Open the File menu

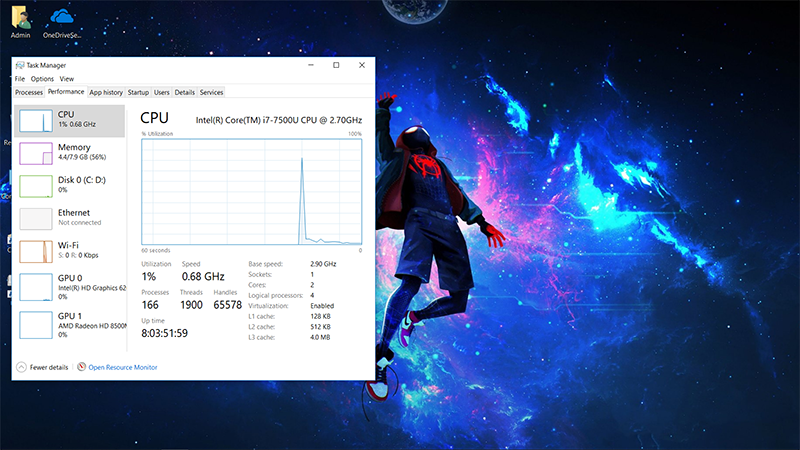[x=20, y=79]
